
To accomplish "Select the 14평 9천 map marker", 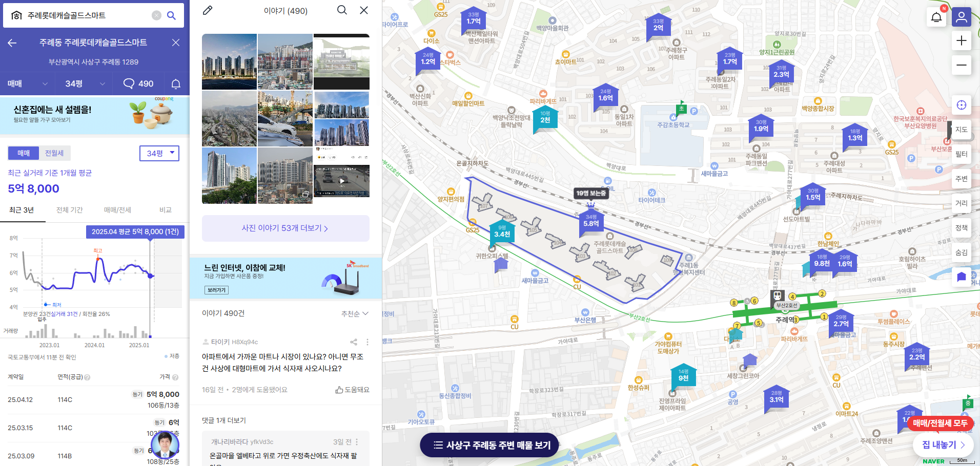I will 683,376.
